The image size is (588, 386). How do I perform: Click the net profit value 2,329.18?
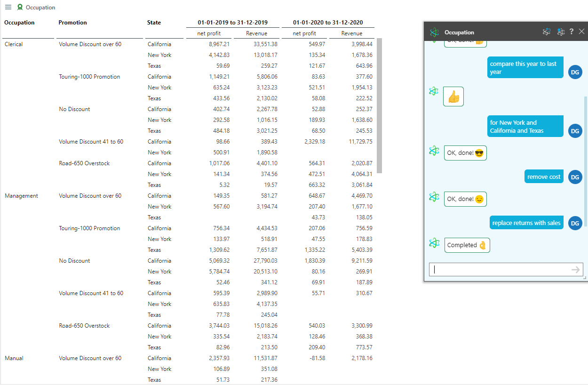coord(315,142)
